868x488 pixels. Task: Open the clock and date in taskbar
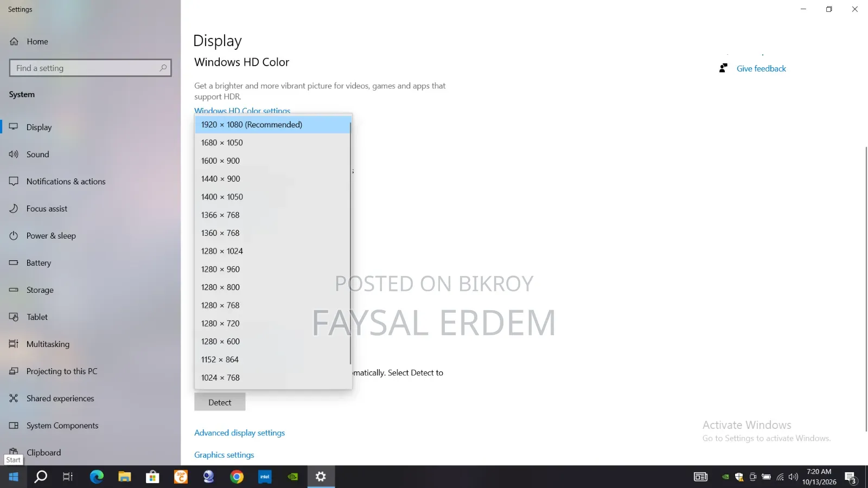[819, 477]
